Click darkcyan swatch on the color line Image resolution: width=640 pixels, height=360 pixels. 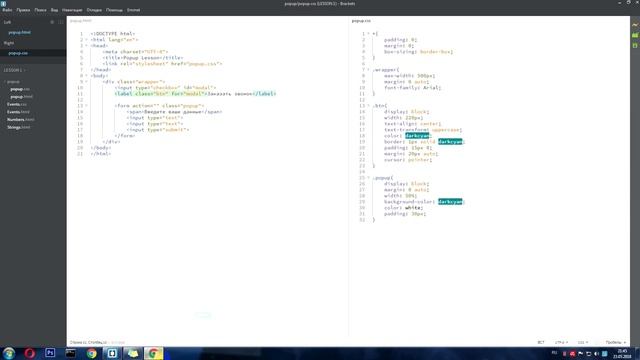[x=417, y=136]
